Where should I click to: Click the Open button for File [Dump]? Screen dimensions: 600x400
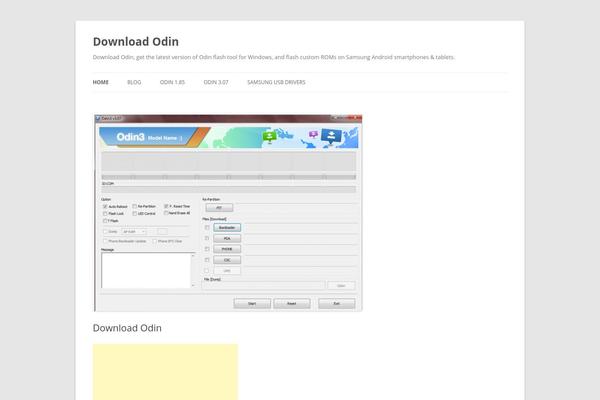click(x=341, y=286)
